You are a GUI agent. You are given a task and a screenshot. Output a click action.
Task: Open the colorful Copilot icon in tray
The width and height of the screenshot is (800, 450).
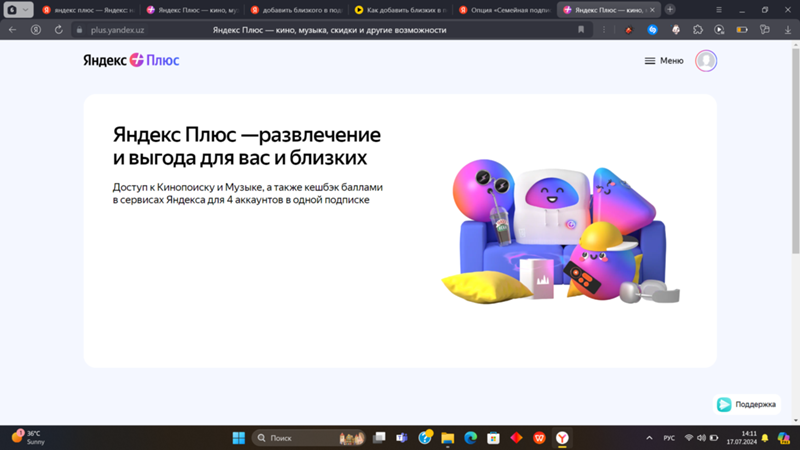coord(784,438)
